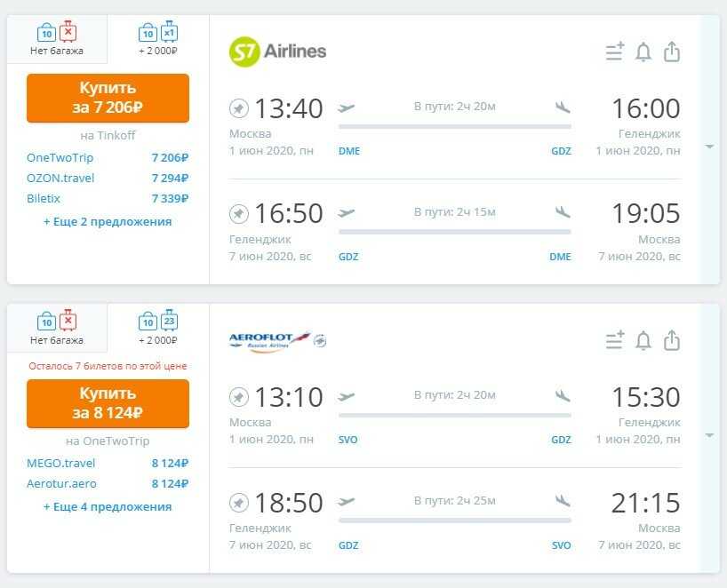Add the Aeroflot ticket to the comparison list

pyautogui.click(x=615, y=340)
